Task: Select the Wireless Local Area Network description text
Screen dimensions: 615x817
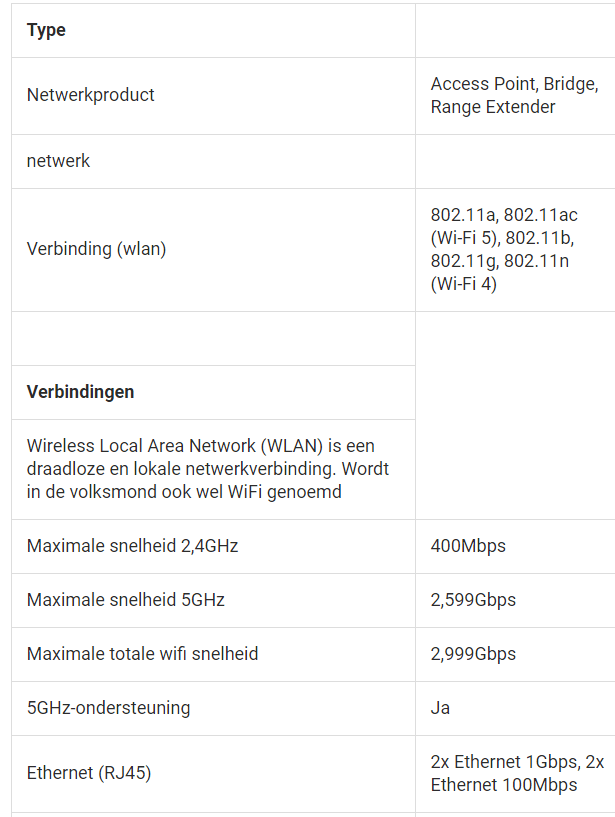Action: click(x=208, y=469)
